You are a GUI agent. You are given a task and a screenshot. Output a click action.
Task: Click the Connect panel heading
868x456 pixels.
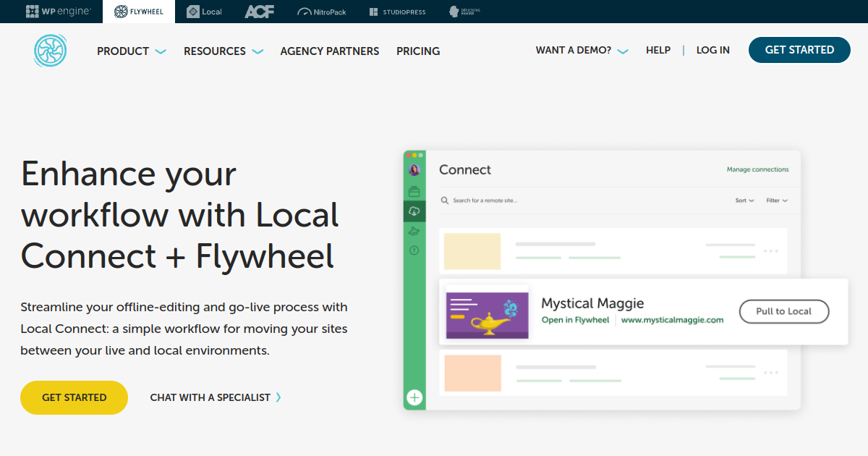[465, 169]
